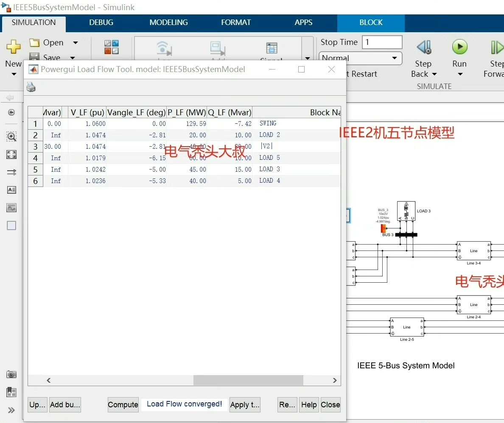Viewport: 504px width, 423px height.
Task: Switch to the SIMULATION tab
Action: tap(34, 22)
